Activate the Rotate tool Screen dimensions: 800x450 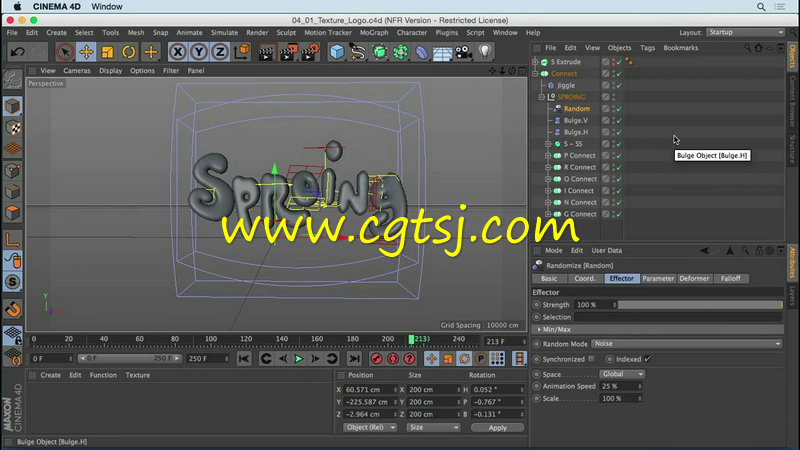(x=129, y=52)
